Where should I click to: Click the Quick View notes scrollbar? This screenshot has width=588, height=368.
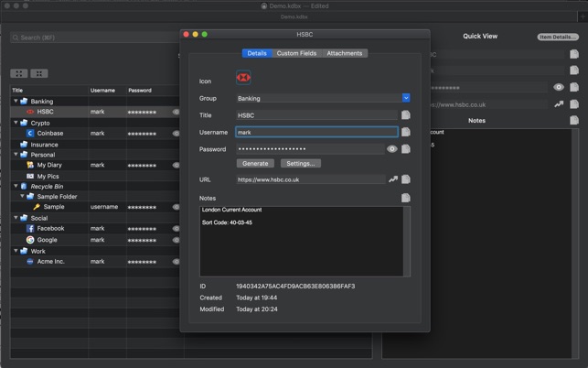575,244
